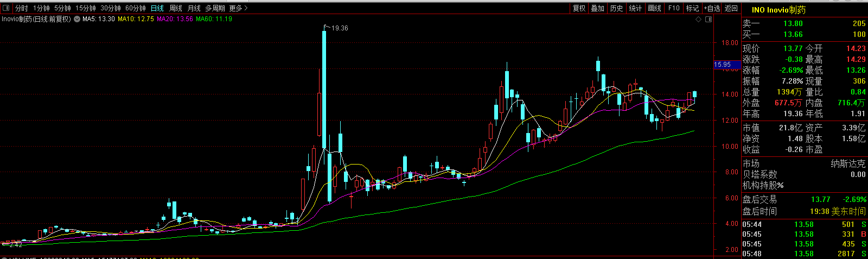Click the 收益 value -0.26
The width and height of the screenshot is (868, 259).
tap(794, 149)
